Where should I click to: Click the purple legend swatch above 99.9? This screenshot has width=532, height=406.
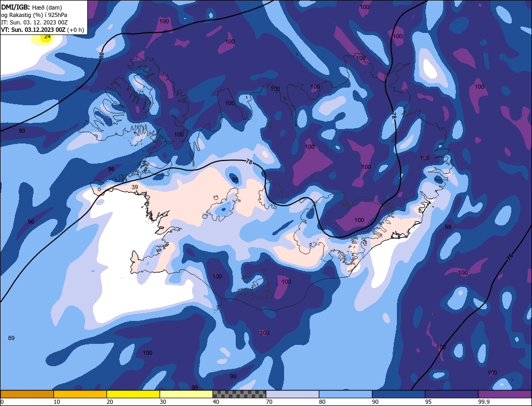[505, 394]
